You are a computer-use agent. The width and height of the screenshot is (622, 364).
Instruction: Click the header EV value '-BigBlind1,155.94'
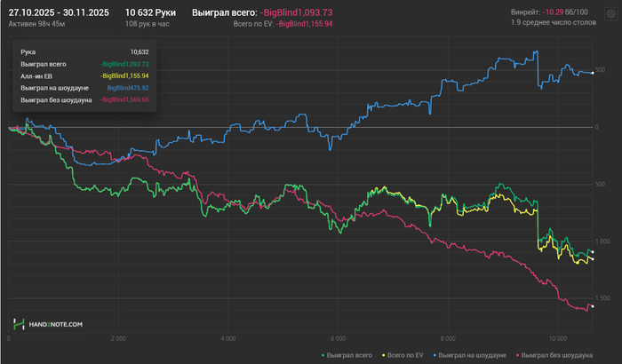304,24
